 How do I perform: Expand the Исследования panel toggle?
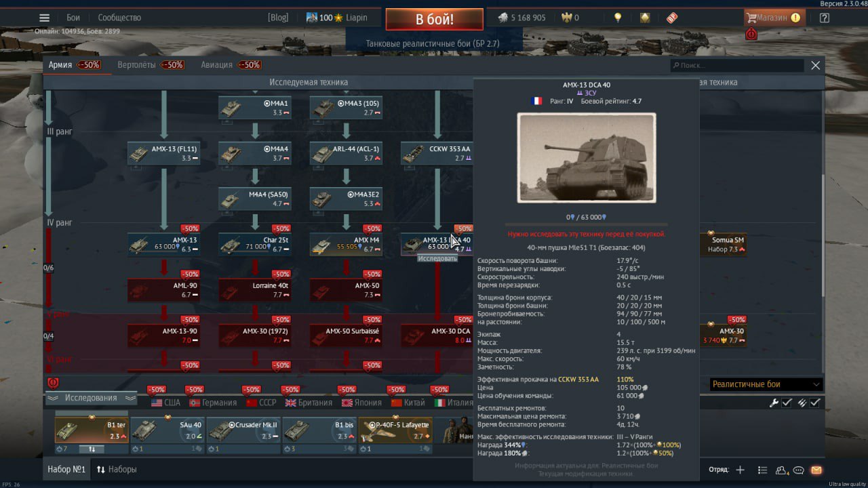[x=91, y=398]
